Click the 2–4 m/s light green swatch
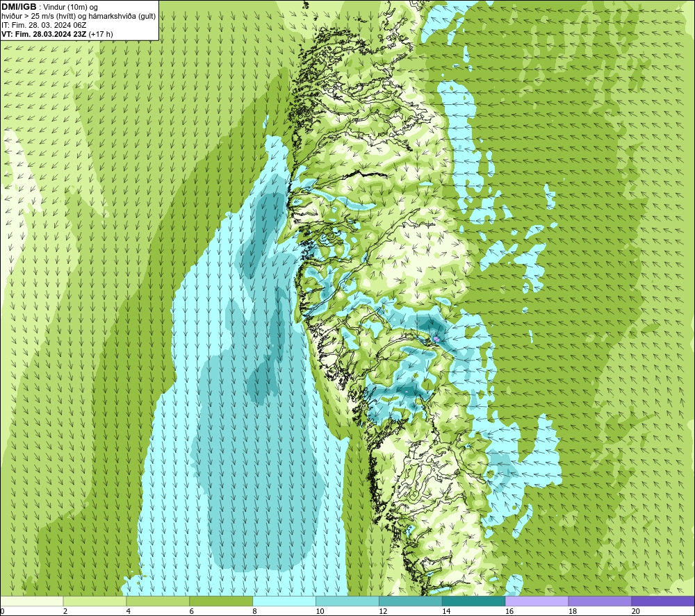 tap(95, 601)
